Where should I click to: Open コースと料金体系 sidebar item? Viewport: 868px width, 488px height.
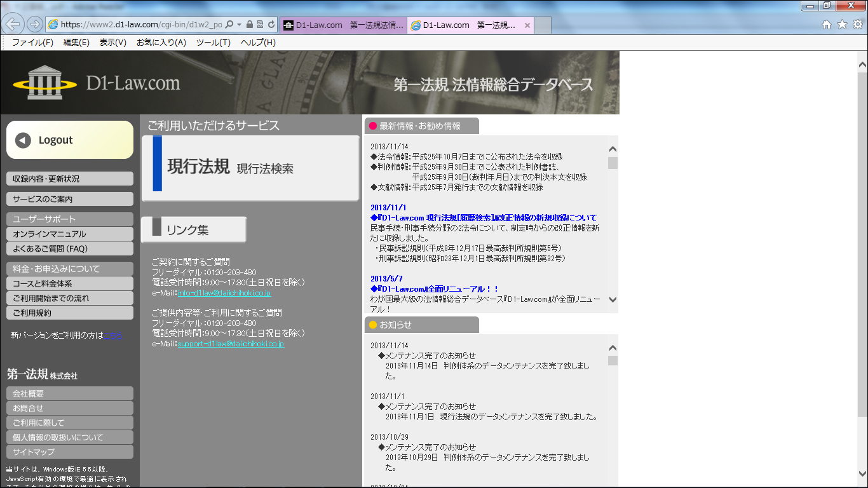point(70,283)
